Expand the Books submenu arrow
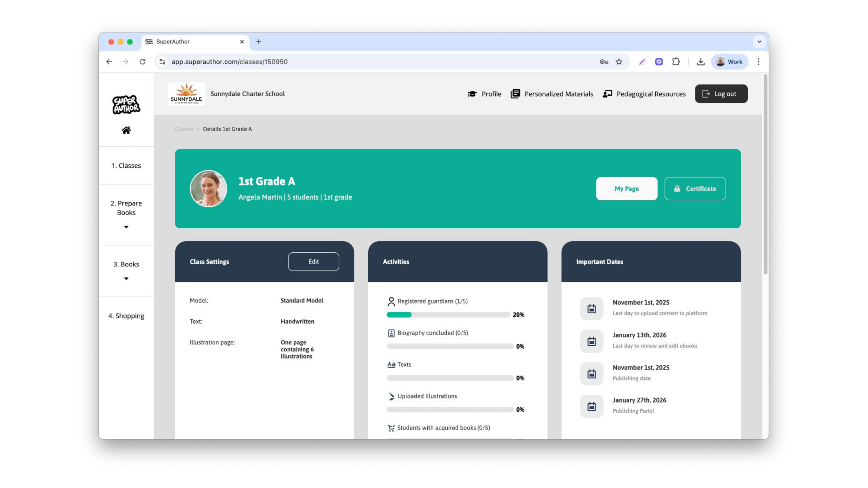This screenshot has width=868, height=488. click(126, 278)
